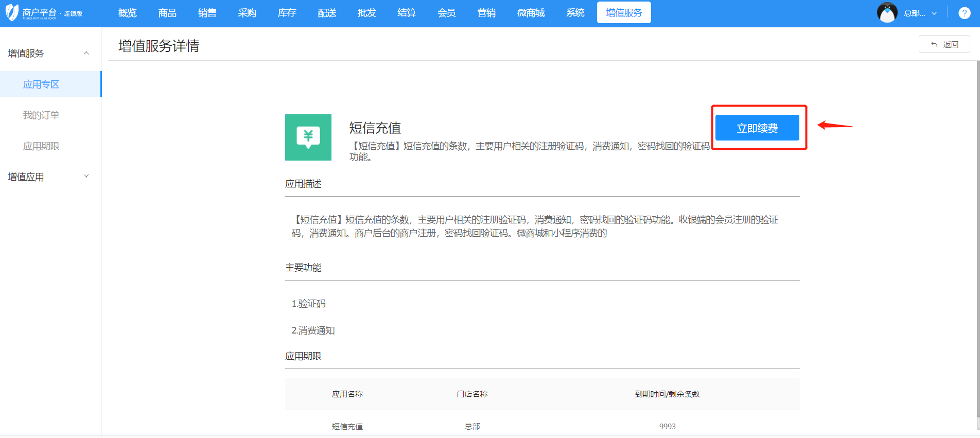Click the 返回 back button

[944, 44]
